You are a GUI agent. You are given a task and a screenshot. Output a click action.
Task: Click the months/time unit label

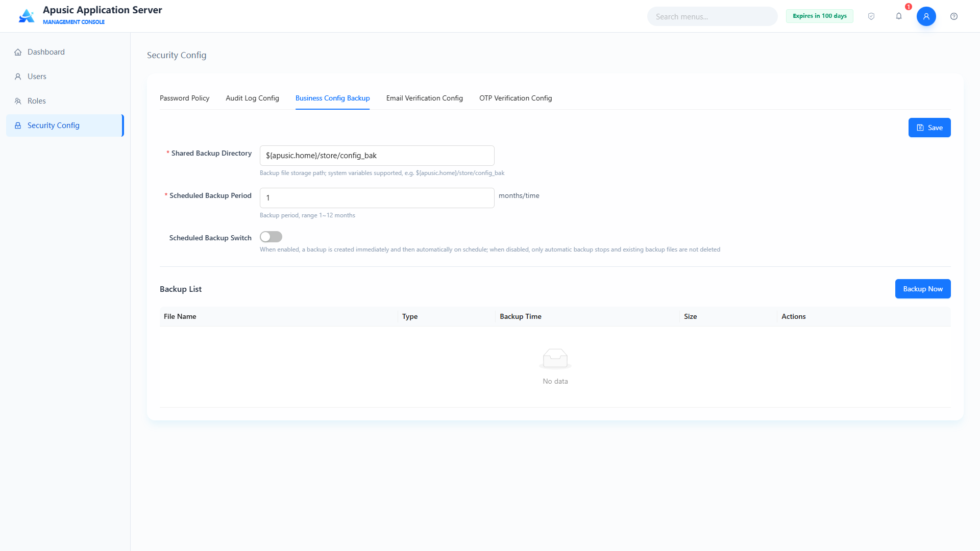click(519, 195)
